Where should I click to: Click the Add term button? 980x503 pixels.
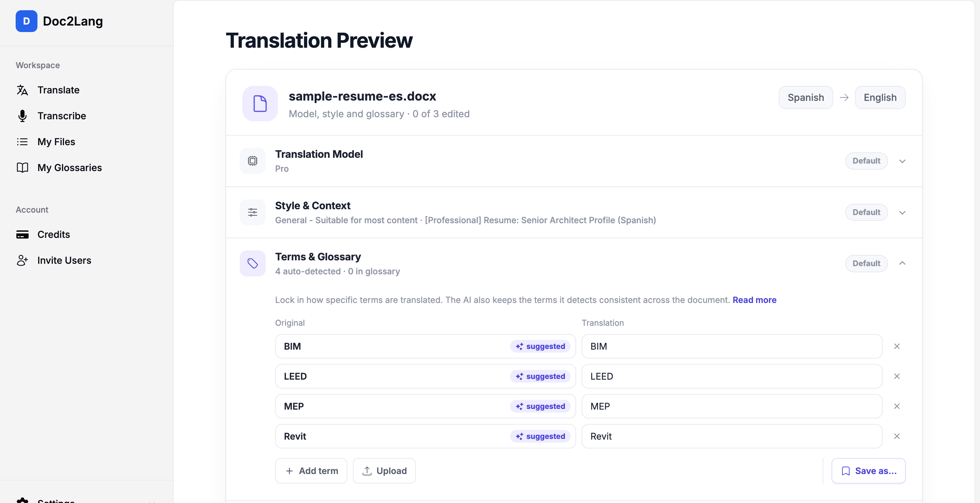[x=311, y=471]
